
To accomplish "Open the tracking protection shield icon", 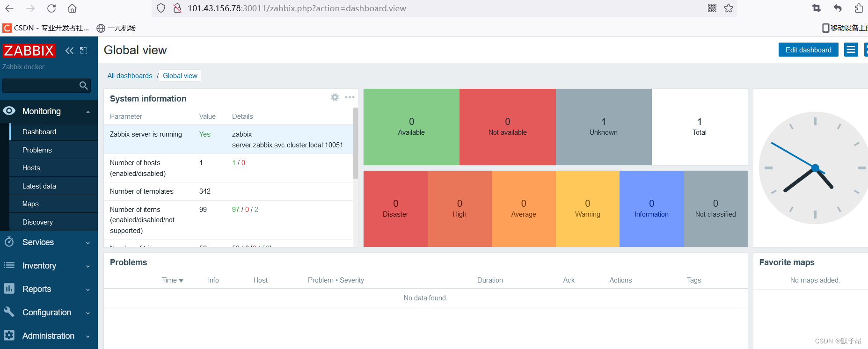I will coord(161,8).
